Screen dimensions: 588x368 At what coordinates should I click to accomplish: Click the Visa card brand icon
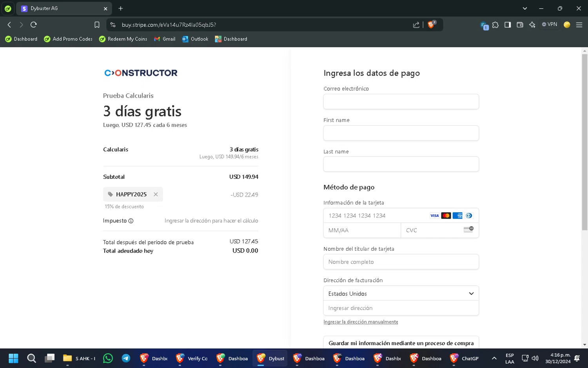pyautogui.click(x=434, y=215)
